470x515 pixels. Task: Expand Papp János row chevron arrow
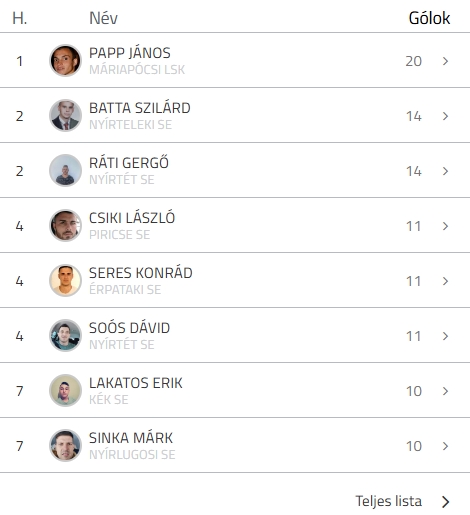pyautogui.click(x=445, y=61)
